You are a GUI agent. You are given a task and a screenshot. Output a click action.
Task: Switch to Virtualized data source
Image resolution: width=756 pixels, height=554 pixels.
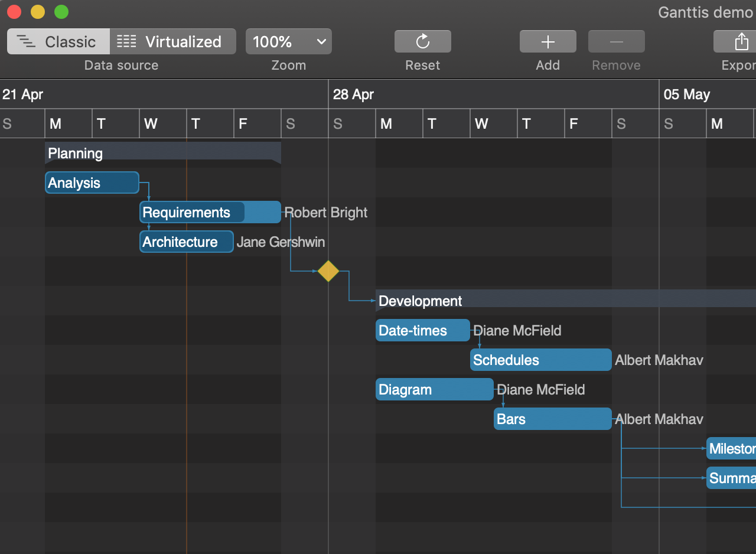(172, 41)
